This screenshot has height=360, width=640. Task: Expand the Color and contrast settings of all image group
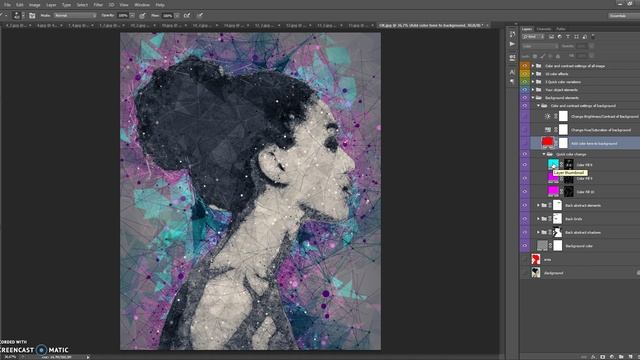coord(533,66)
